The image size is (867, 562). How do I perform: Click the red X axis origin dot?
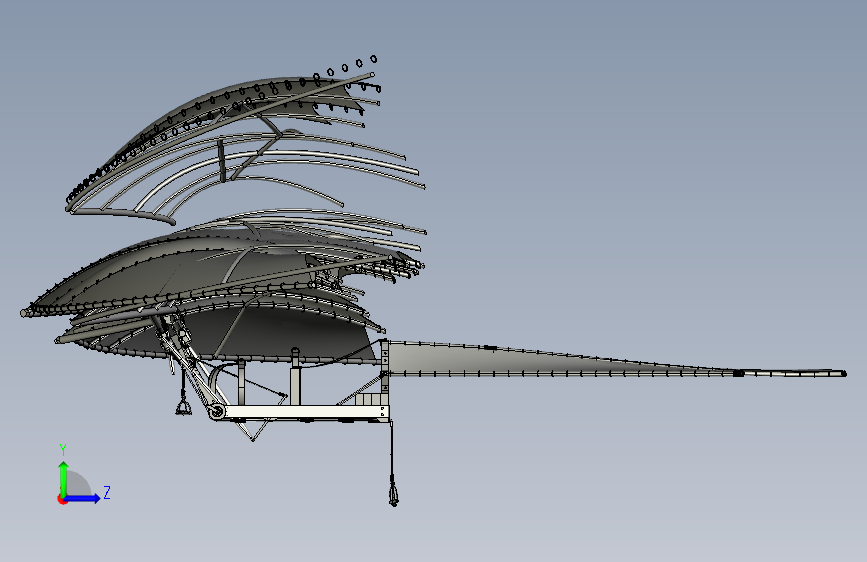click(61, 499)
